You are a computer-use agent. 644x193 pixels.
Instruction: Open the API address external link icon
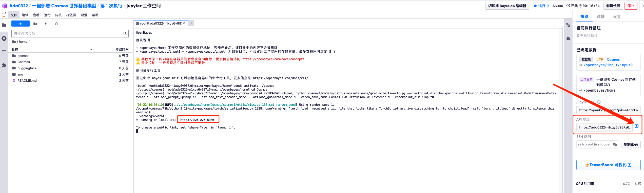[636, 126]
